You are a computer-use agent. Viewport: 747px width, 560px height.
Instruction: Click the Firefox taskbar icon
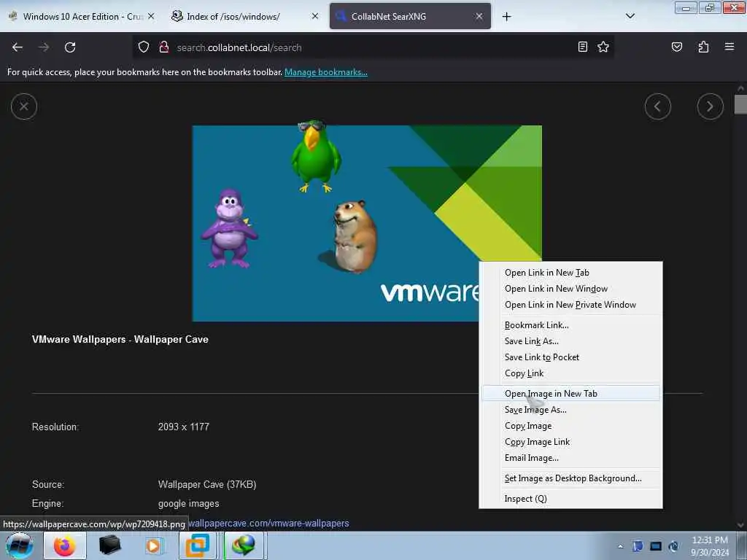65,545
